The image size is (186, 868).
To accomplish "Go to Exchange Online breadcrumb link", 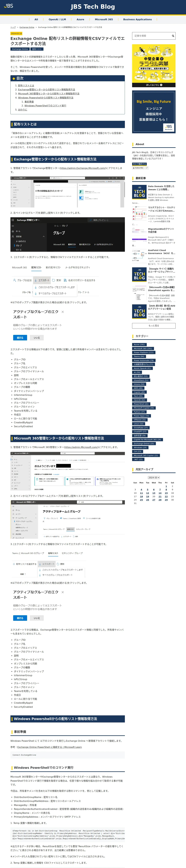I will (x=27, y=27).
